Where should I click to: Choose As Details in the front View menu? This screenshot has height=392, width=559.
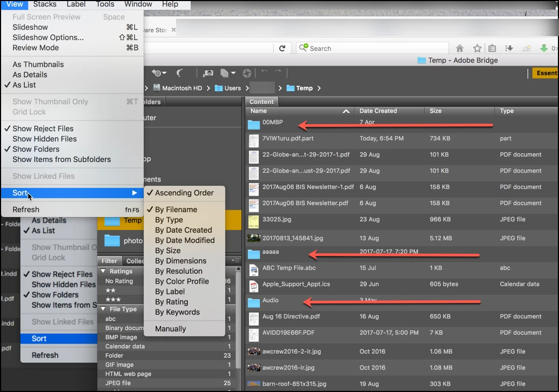(x=30, y=75)
